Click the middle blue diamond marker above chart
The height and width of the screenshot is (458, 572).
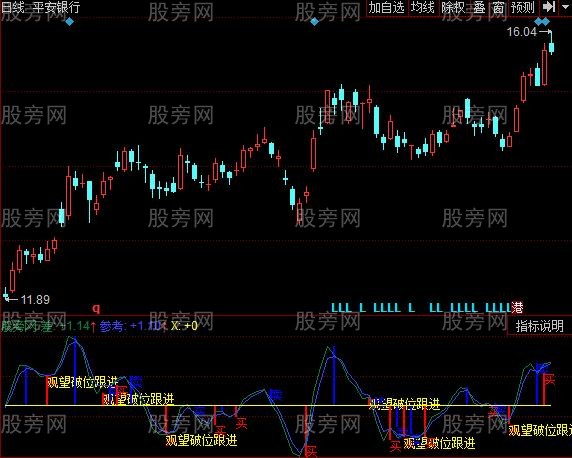click(314, 22)
